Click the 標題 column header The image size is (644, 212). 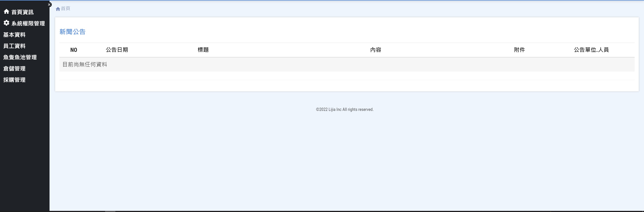[203, 50]
